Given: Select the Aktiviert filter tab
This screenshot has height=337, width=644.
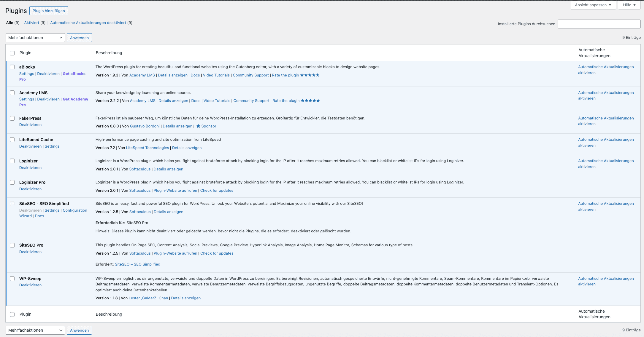Looking at the screenshot, I should point(32,23).
